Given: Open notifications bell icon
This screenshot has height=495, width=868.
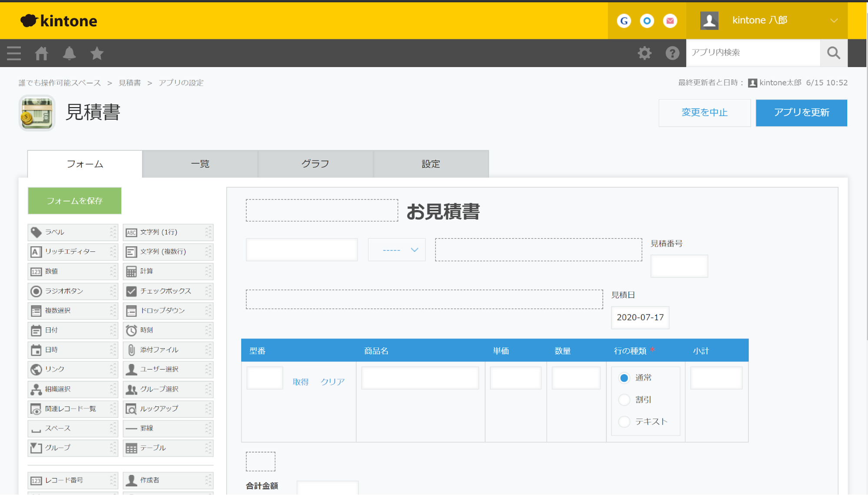Looking at the screenshot, I should (x=69, y=53).
